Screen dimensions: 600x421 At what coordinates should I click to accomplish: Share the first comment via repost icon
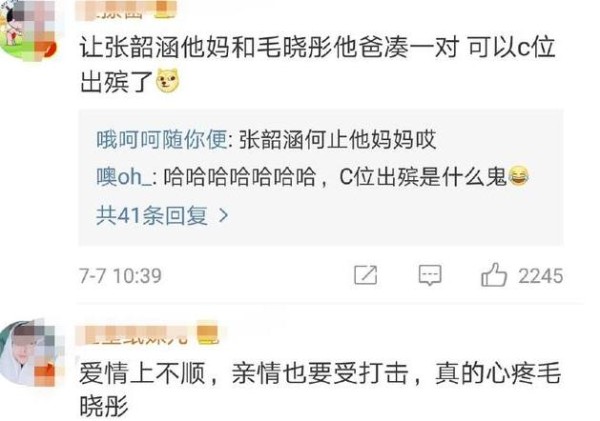tap(365, 275)
